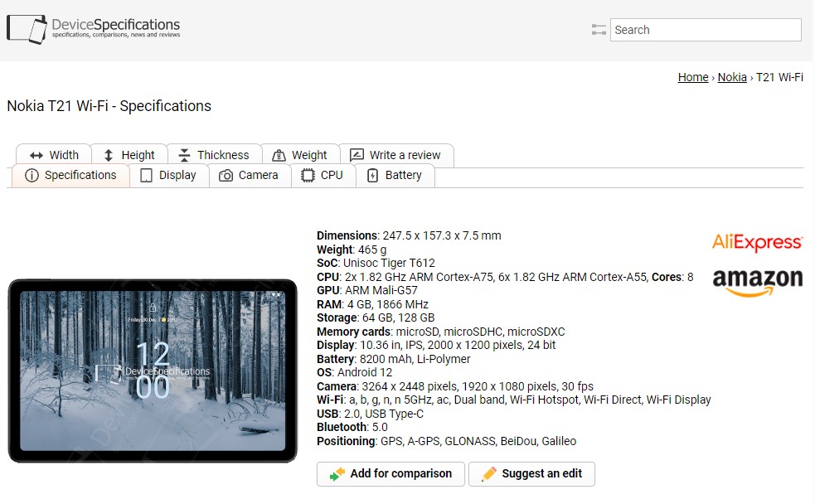Click the thickness icon

click(x=184, y=155)
